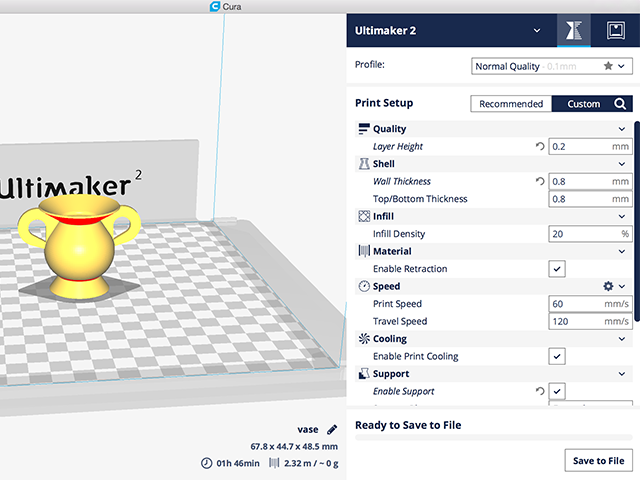Switch to the Recommended print setup tab
The width and height of the screenshot is (640, 480).
[x=511, y=104]
